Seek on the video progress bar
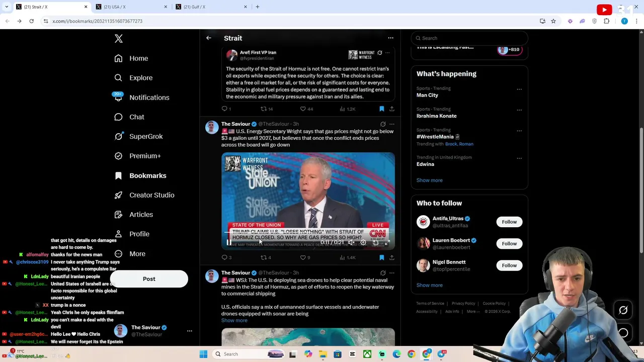This screenshot has width=644, height=362. tap(308, 233)
